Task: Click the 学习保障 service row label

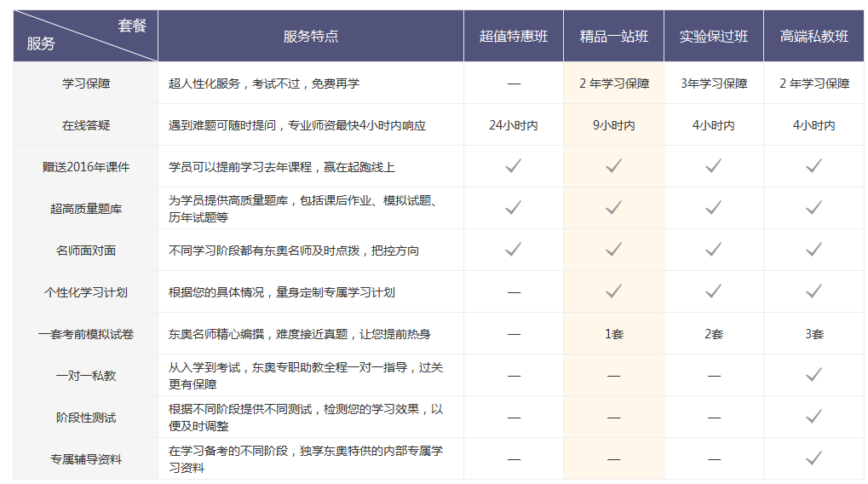Action: click(86, 84)
